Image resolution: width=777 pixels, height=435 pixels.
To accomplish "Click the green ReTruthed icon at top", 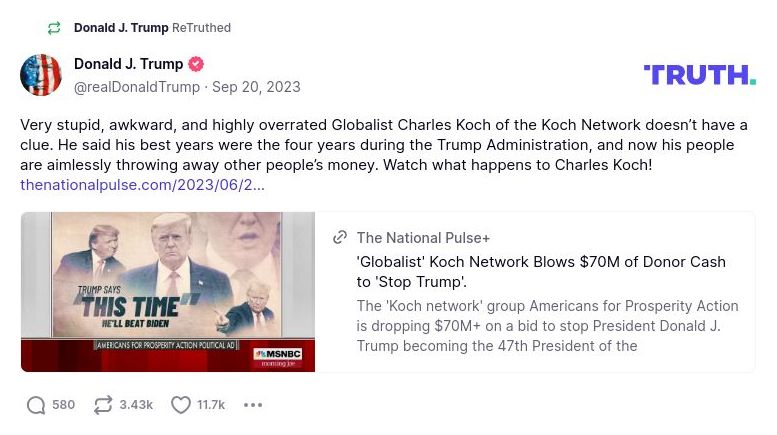I will 54,28.
